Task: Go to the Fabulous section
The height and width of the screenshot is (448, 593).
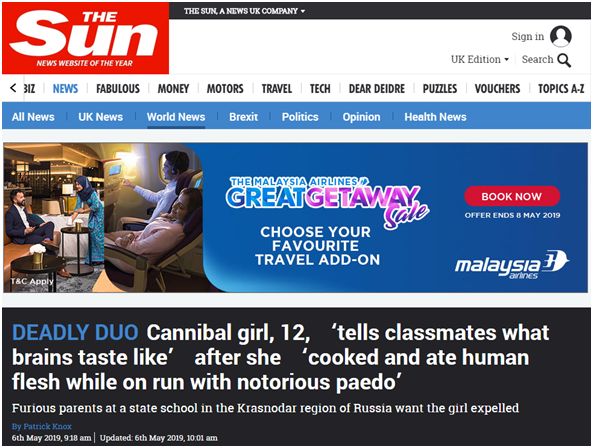Action: (x=118, y=88)
